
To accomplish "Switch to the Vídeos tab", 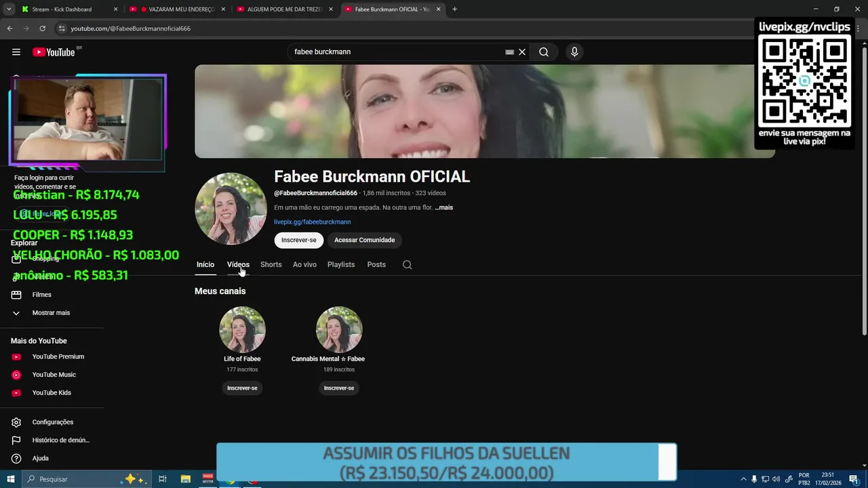I will [238, 265].
